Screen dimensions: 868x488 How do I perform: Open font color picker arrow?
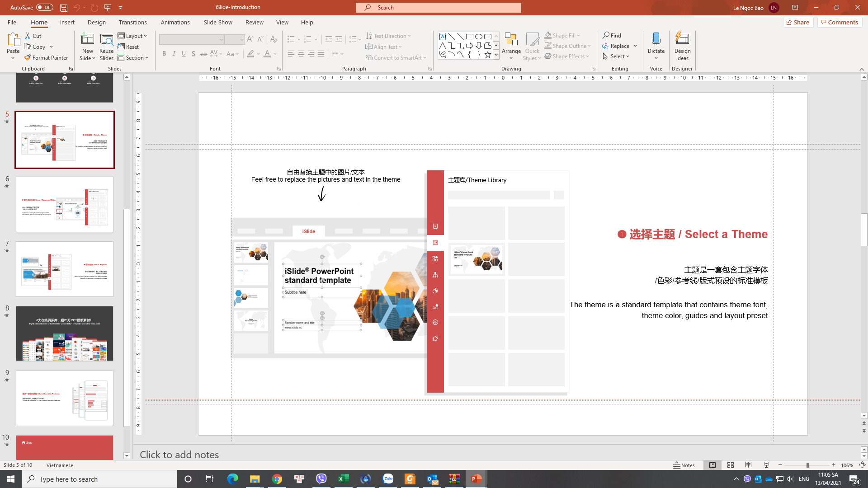pyautogui.click(x=275, y=54)
